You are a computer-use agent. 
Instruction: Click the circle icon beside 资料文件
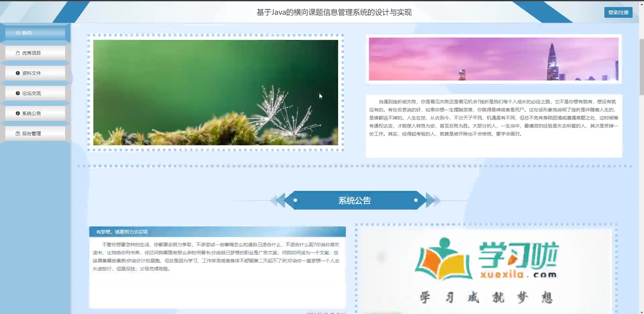tap(18, 73)
